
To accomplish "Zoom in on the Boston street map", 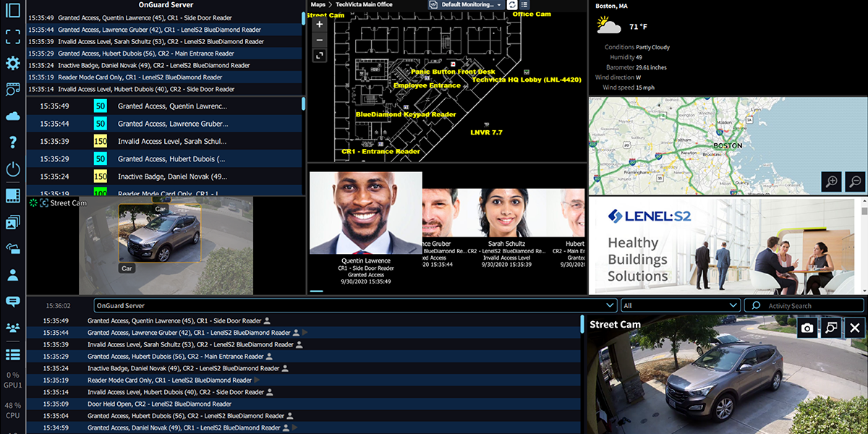I will [x=831, y=182].
